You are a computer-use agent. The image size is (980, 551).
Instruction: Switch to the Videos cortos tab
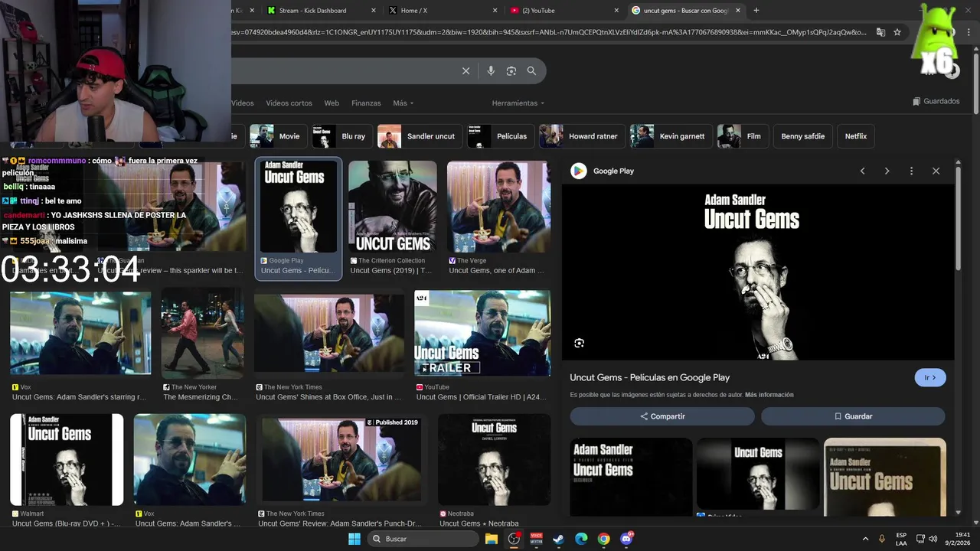click(x=289, y=103)
